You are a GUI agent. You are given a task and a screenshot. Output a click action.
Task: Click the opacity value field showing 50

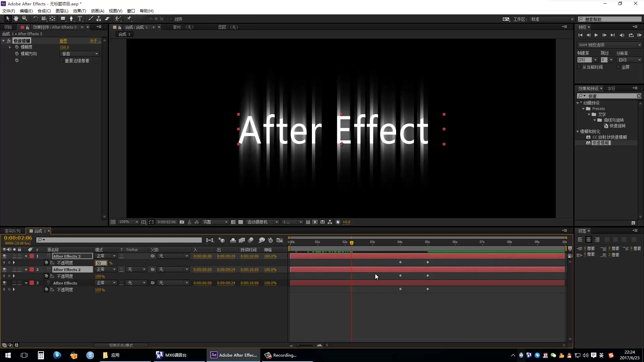(x=101, y=263)
